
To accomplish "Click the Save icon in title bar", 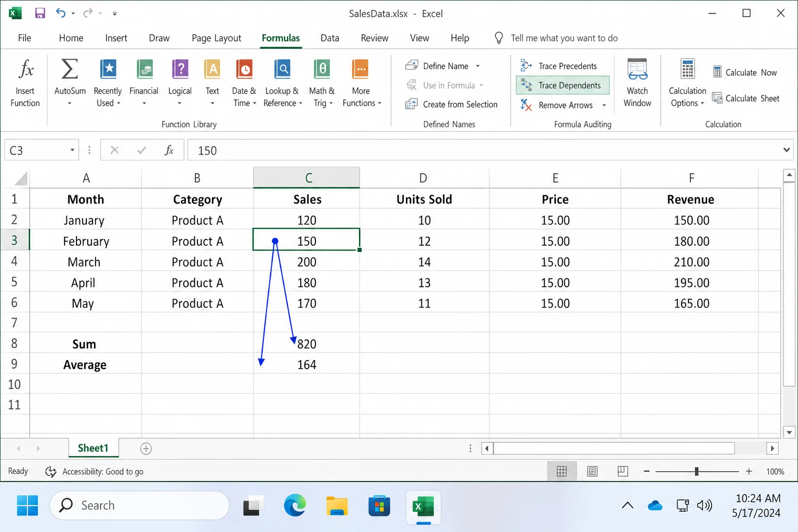I will [40, 13].
